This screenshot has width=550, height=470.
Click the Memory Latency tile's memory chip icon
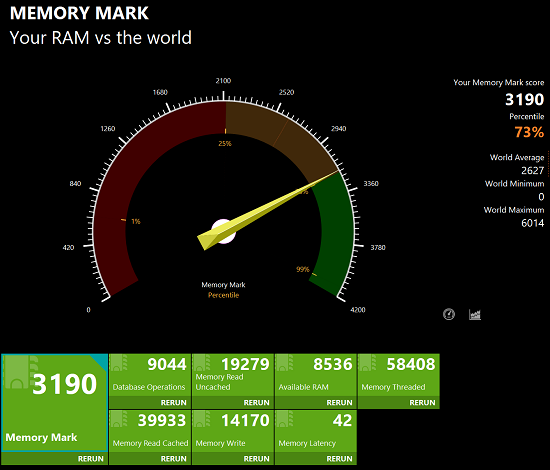coord(285,419)
